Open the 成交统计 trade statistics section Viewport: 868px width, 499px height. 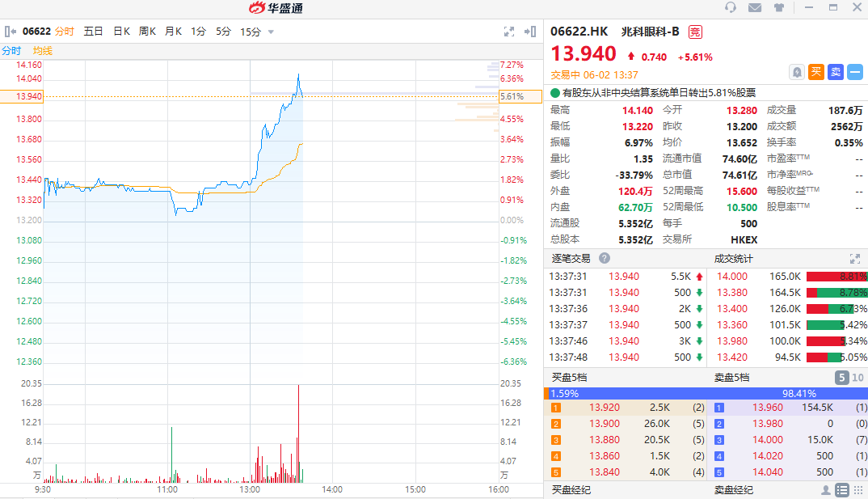734,259
